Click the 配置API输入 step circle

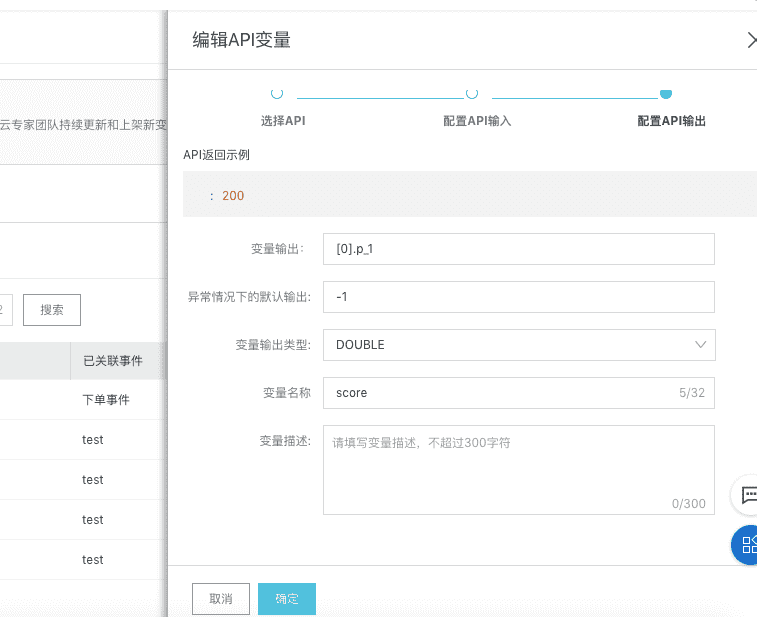[x=472, y=94]
